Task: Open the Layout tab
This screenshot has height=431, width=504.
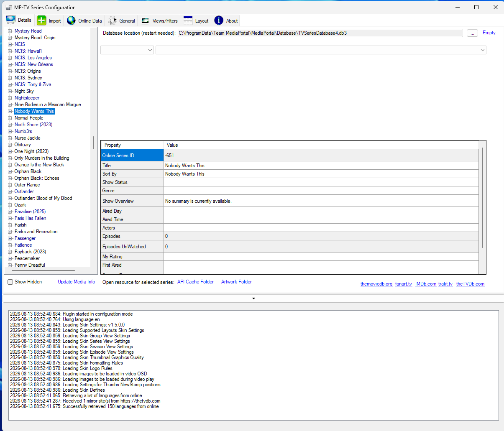Action: coord(196,20)
